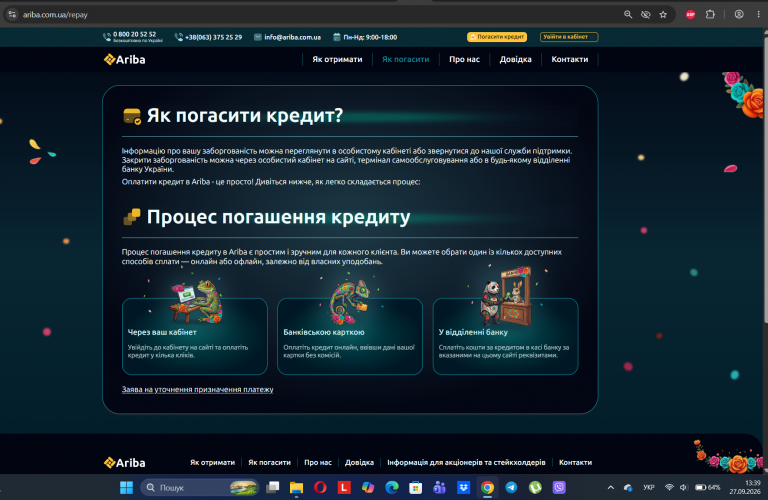Open the red L app on the taskbar
This screenshot has height=500, width=768.
coord(344,488)
